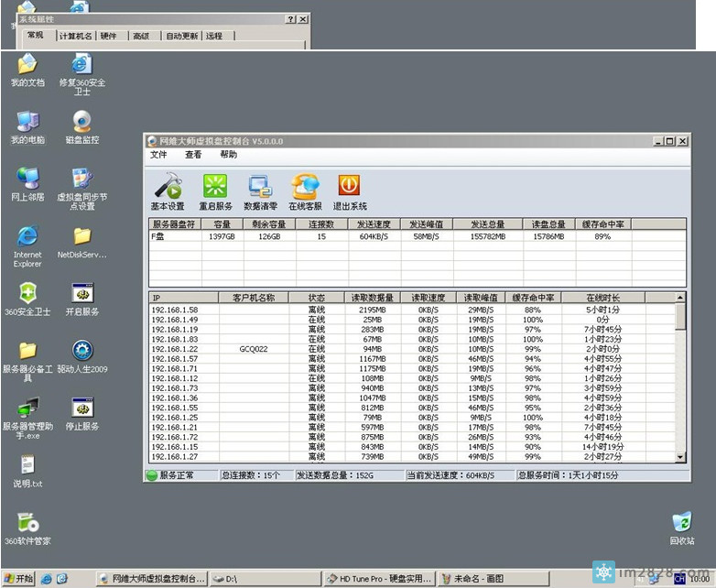Open 在线客服 from the toolbar
This screenshot has width=716, height=588.
coord(305,192)
